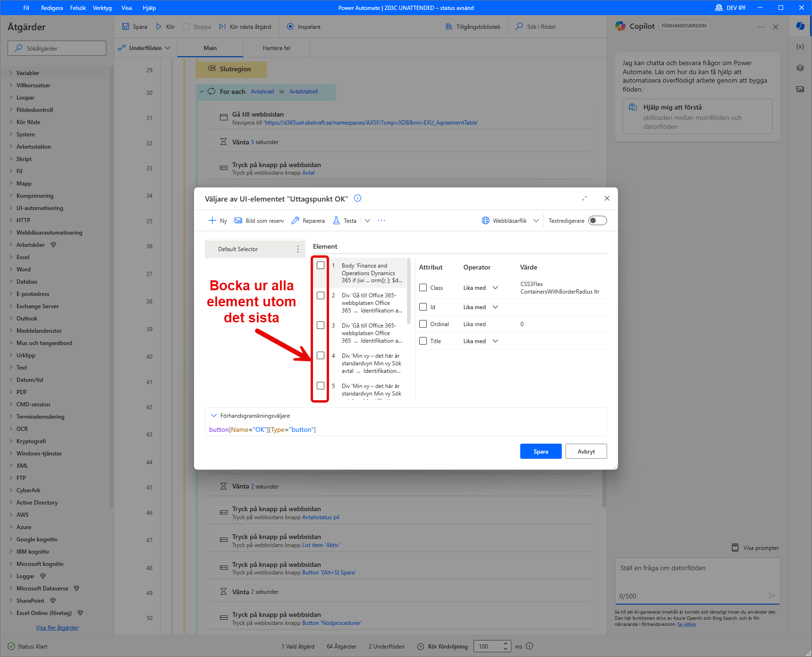Click the Testa flask icon
Image resolution: width=812 pixels, height=657 pixels.
336,220
